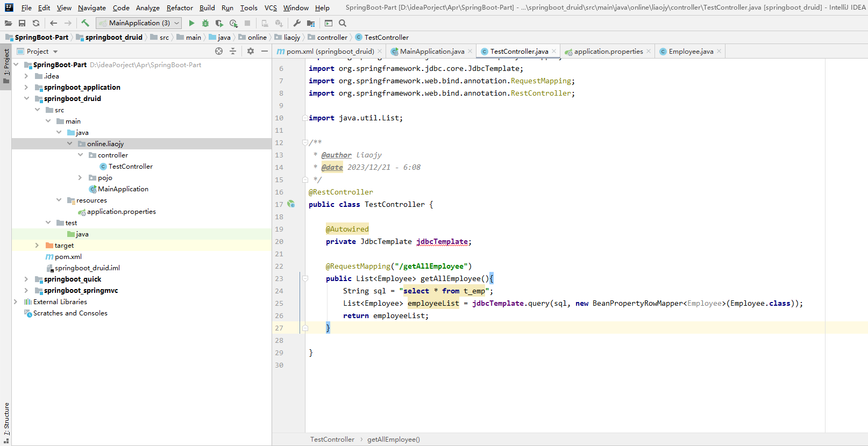Viewport: 868px width, 446px height.
Task: Expand the pojo package
Action: point(80,177)
